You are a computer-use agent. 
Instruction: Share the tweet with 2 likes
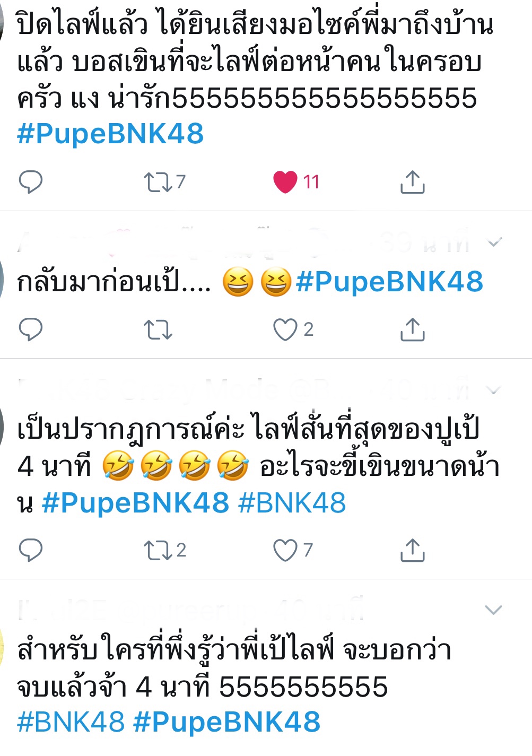tap(412, 329)
